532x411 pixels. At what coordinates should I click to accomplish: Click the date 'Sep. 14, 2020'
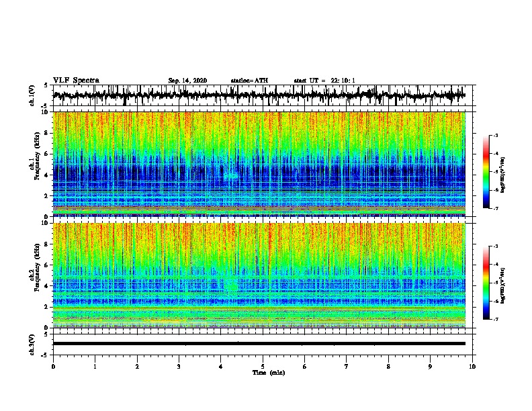187,81
